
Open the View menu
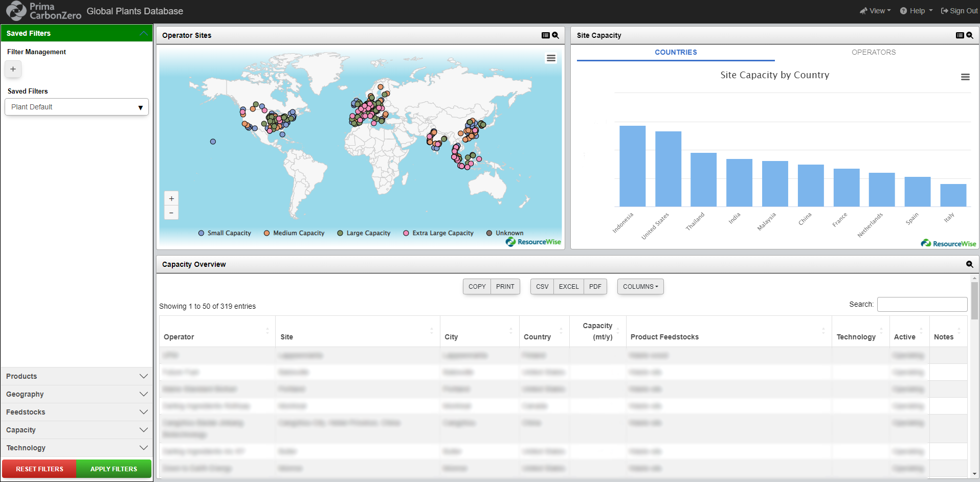pos(875,11)
